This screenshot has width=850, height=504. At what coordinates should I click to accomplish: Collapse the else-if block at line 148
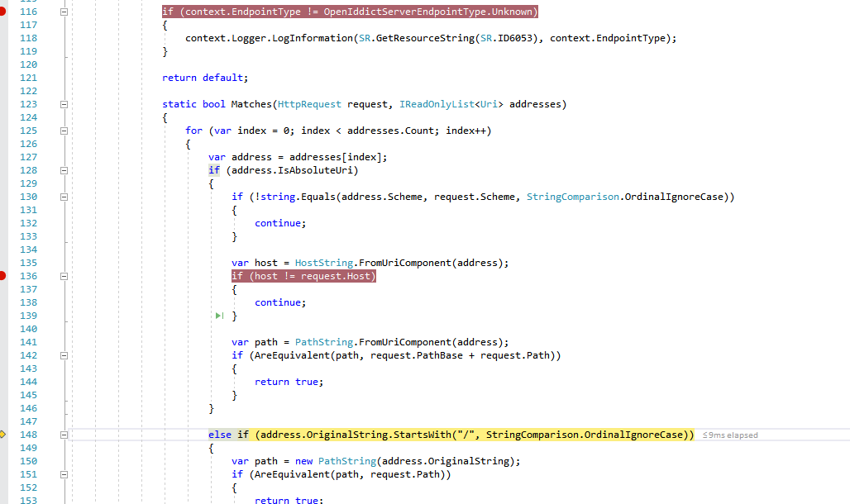(64, 434)
